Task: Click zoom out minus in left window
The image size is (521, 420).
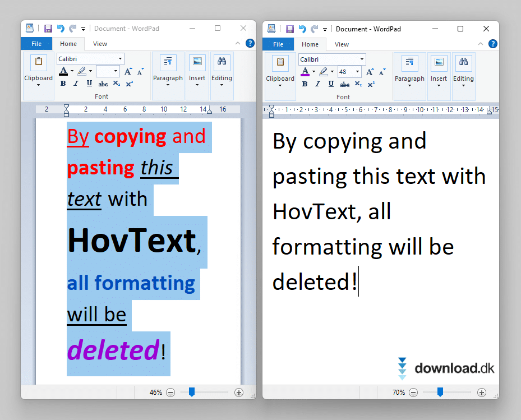Action: point(170,393)
